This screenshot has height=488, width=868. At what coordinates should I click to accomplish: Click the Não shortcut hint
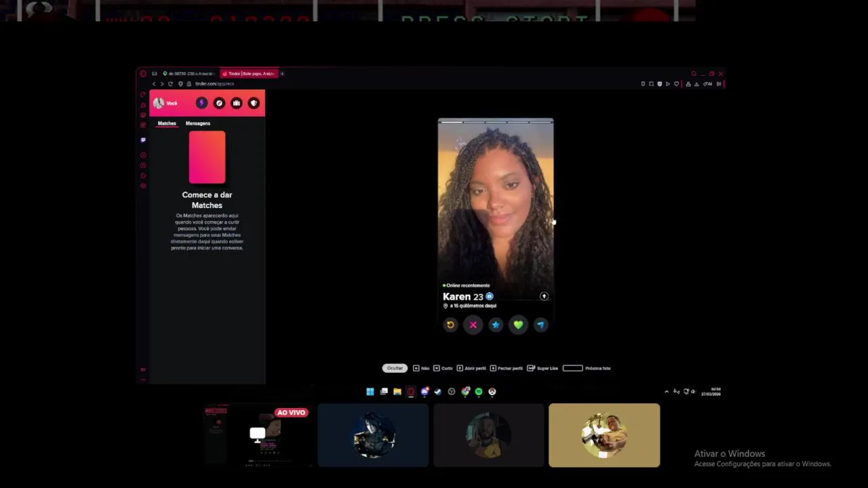421,368
